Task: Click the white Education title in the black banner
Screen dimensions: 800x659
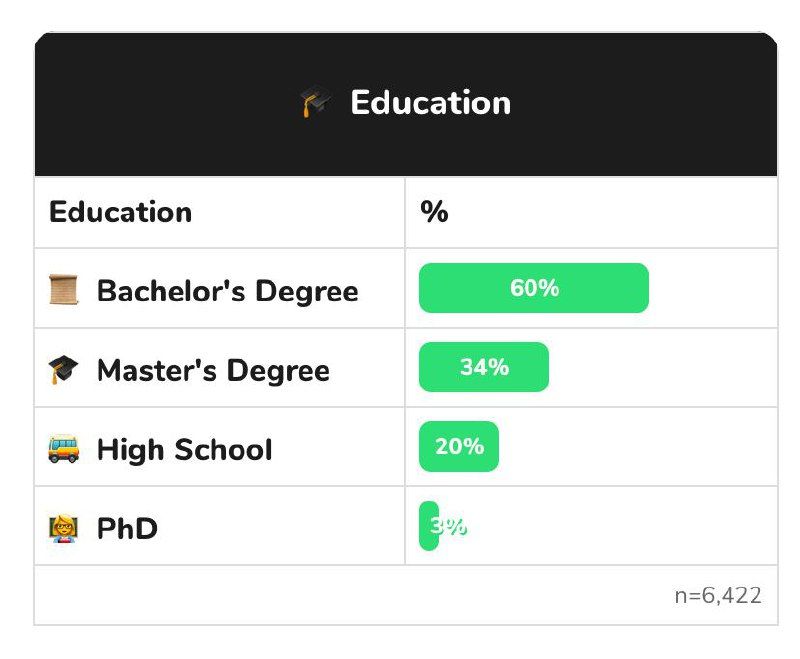Action: (x=430, y=103)
